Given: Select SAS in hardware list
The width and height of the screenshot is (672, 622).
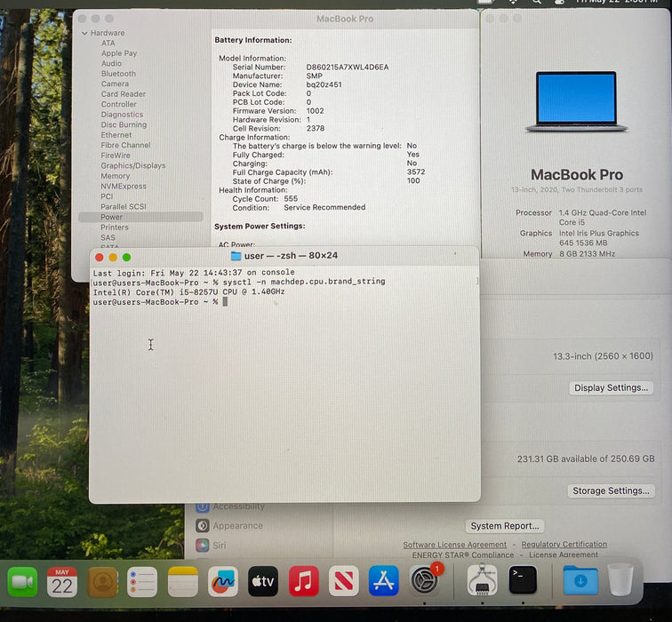Looking at the screenshot, I should [108, 238].
